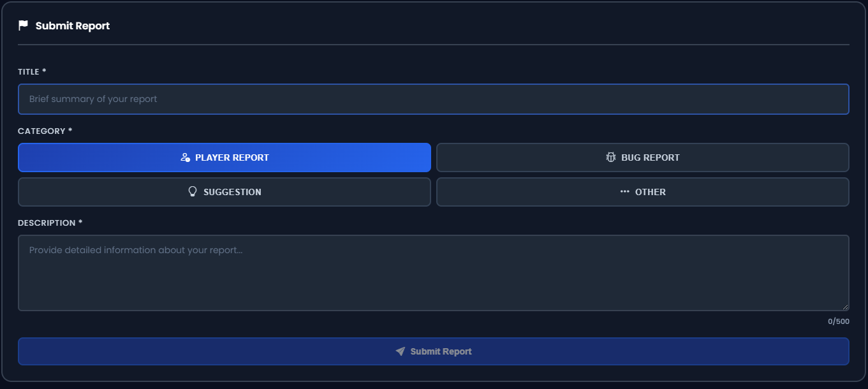Click the player icon on Player Report
This screenshot has width=868, height=389.
pyautogui.click(x=186, y=158)
